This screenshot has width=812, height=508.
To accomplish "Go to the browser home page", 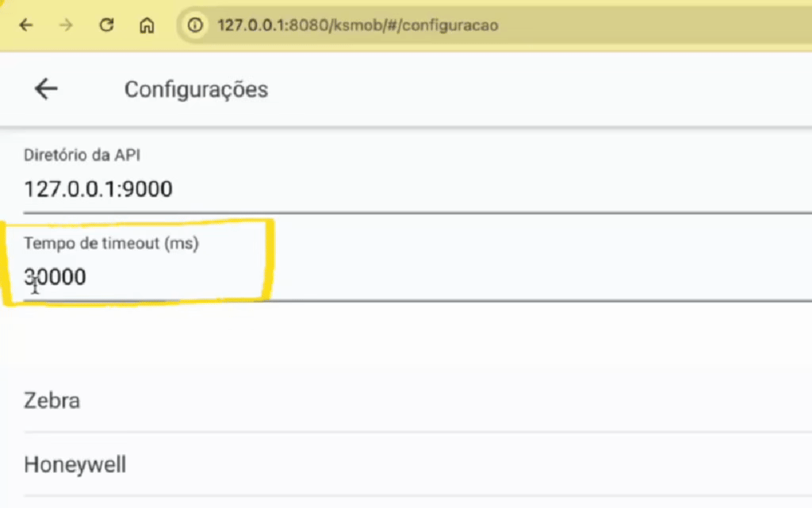I will tap(146, 25).
